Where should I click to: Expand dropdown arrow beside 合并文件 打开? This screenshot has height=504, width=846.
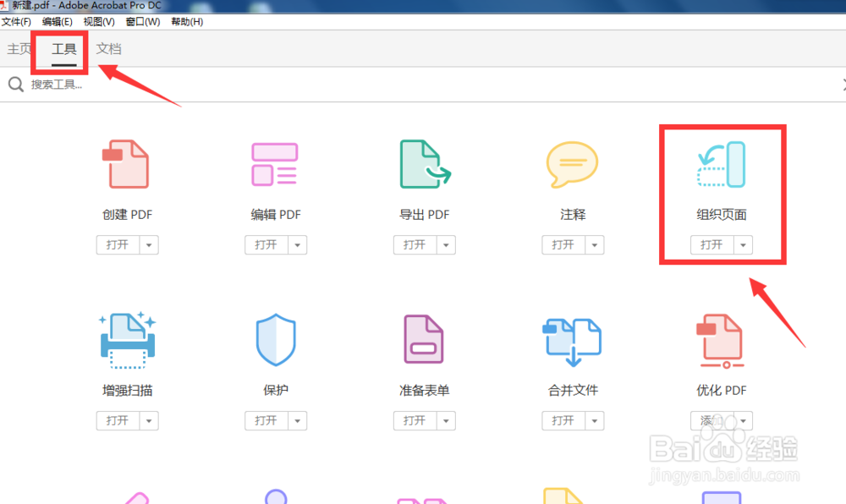point(595,420)
